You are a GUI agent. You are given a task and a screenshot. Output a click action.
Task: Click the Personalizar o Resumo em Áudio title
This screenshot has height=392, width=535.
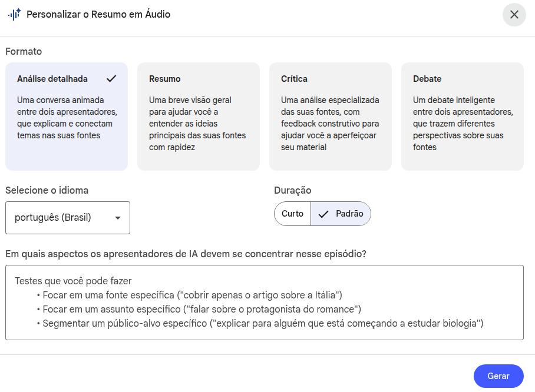click(98, 14)
